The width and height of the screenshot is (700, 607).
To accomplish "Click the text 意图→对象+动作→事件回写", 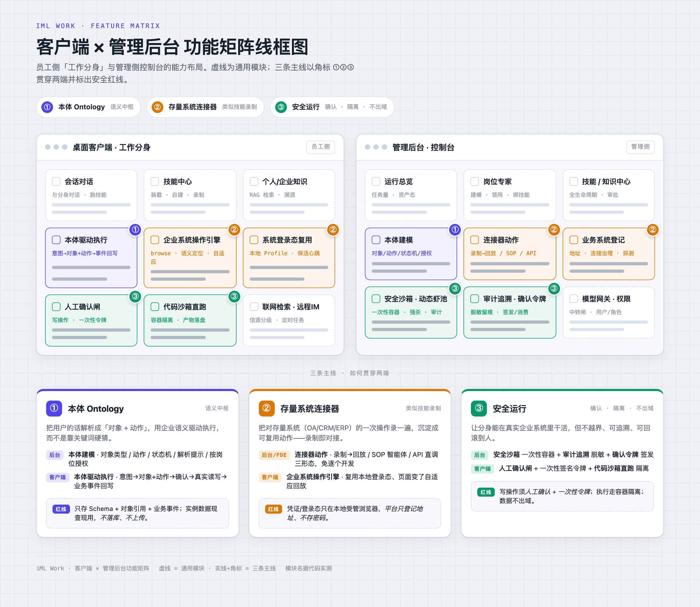I will 85,253.
